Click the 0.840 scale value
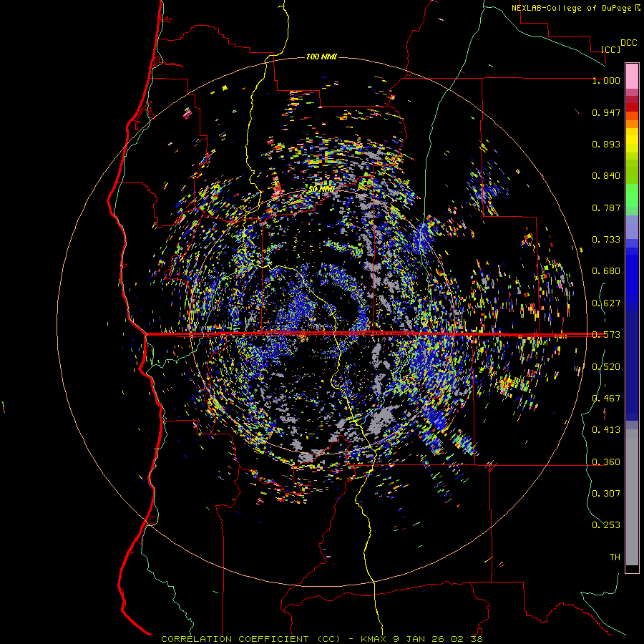 tap(606, 176)
